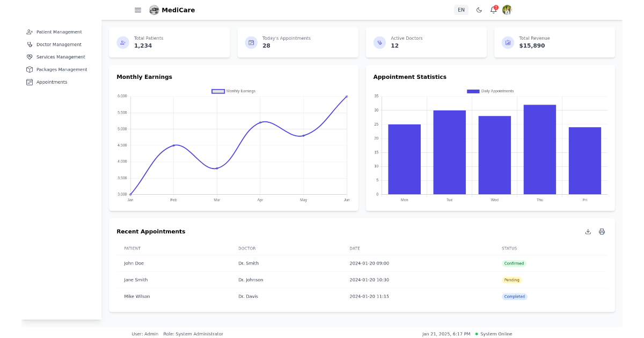Screen dimensions: 644x338
Task: Collapse the sidebar with the hamburger icon
Action: (138, 10)
